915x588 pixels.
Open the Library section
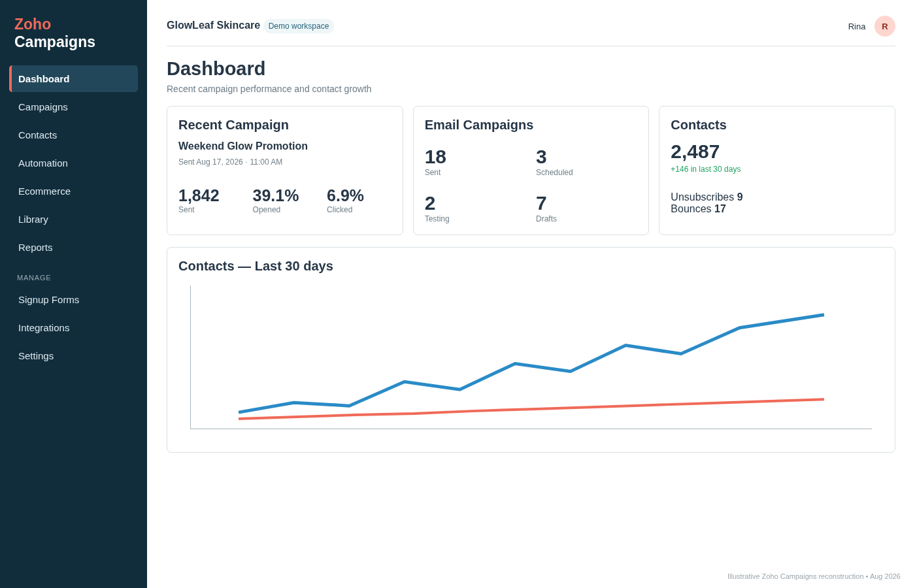pos(73,219)
